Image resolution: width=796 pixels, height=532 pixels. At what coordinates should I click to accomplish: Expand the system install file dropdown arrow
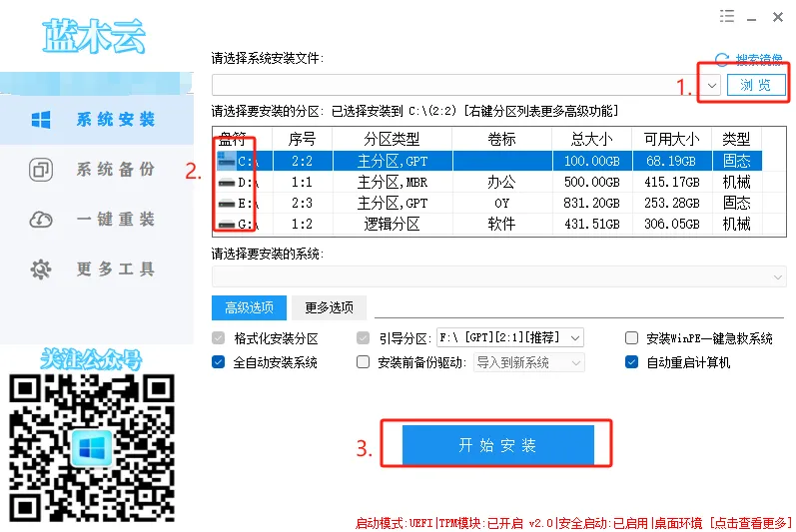712,85
